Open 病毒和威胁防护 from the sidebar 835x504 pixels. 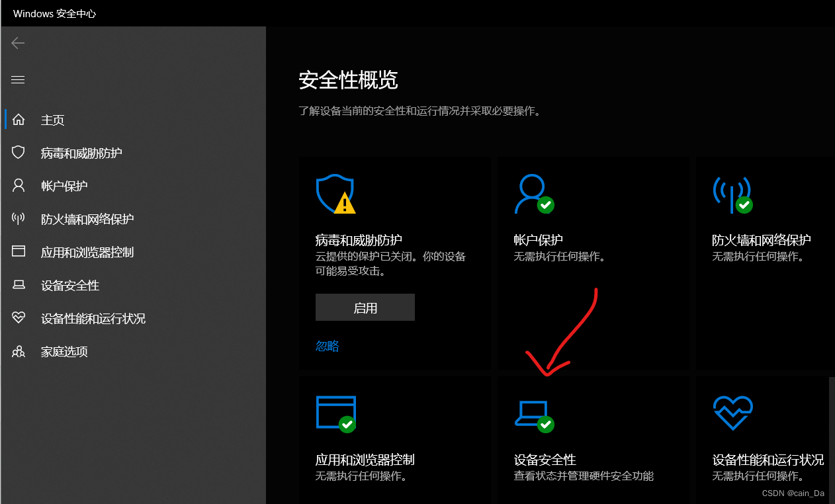click(134, 153)
